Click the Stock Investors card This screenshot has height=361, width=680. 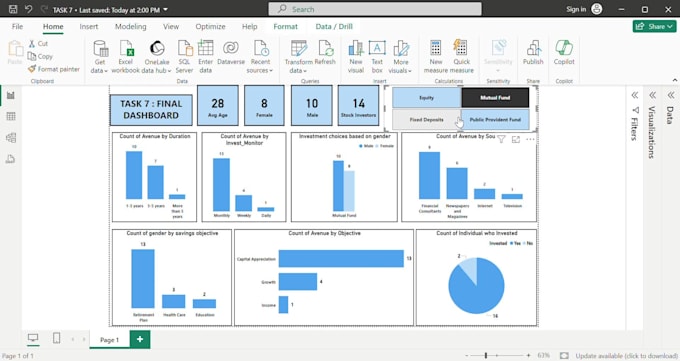(x=358, y=106)
